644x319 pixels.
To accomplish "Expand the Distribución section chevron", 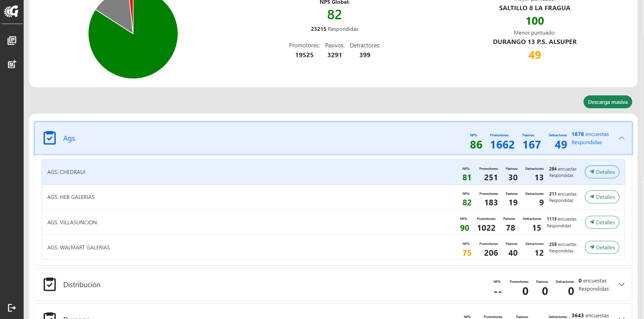I will click(621, 284).
